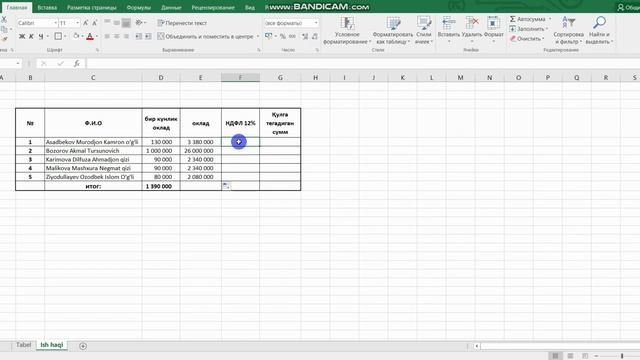640x360 pixels.
Task: Toggle bottom vertical alignment icon
Action: coord(127,23)
